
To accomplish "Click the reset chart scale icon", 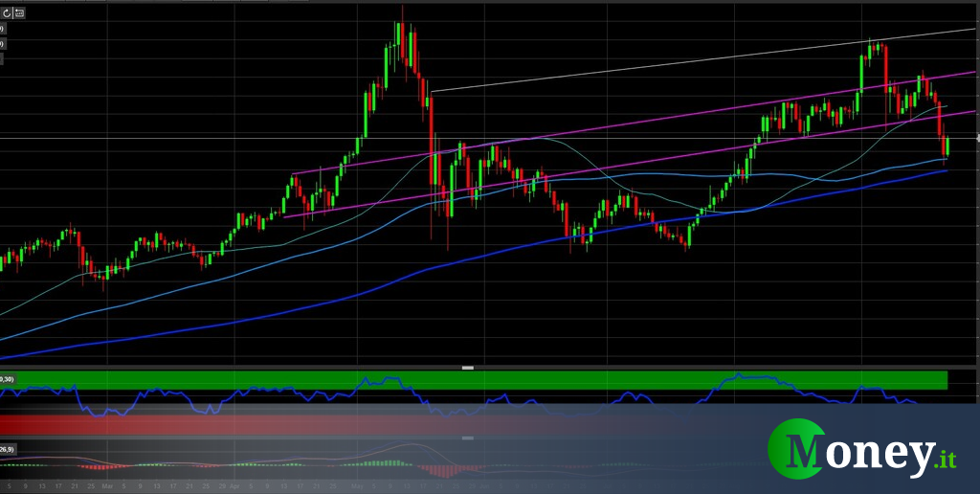I will (21, 13).
